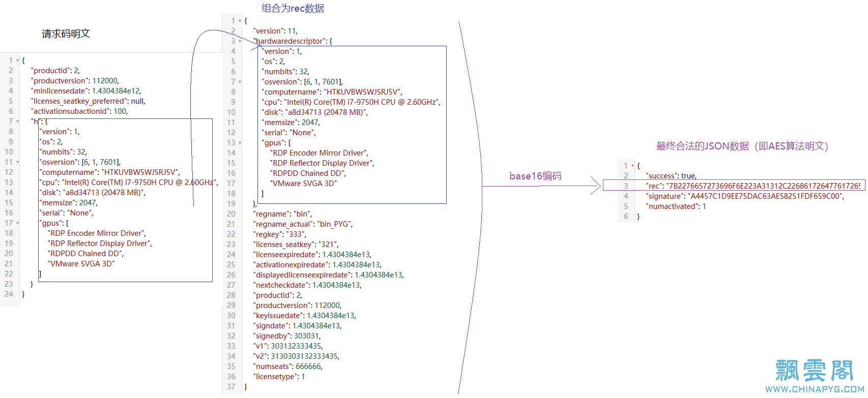
Task: Select "signedby": 303031 line
Action: 287,336
